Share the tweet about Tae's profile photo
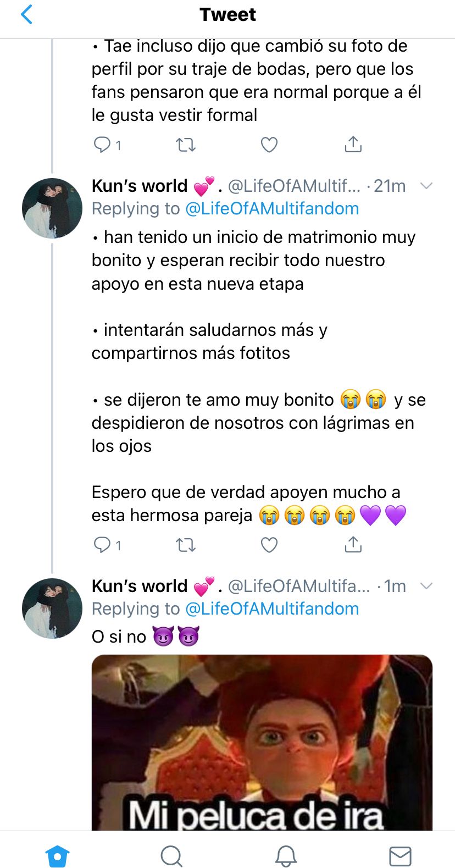This screenshot has width=455, height=868. pyautogui.click(x=353, y=144)
